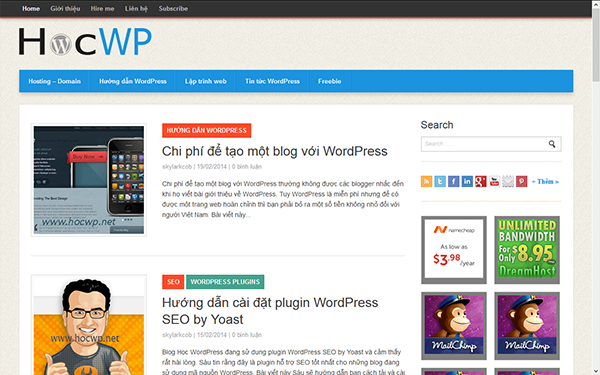
Task: Click the Search sidebar heading
Action: (x=437, y=125)
